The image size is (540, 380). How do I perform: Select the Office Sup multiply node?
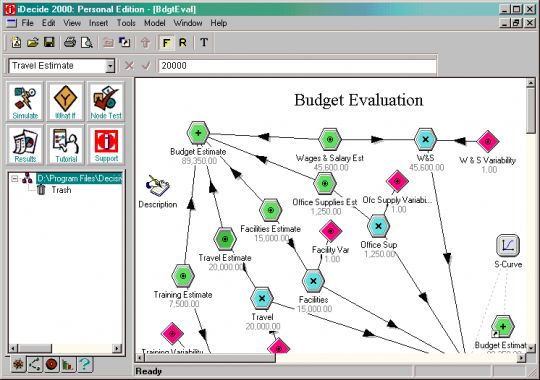378,226
